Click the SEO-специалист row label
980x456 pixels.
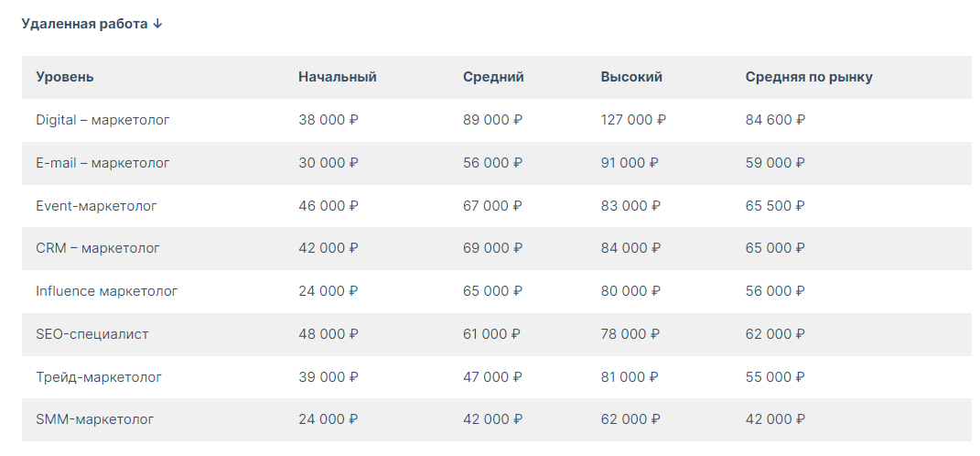tap(92, 334)
